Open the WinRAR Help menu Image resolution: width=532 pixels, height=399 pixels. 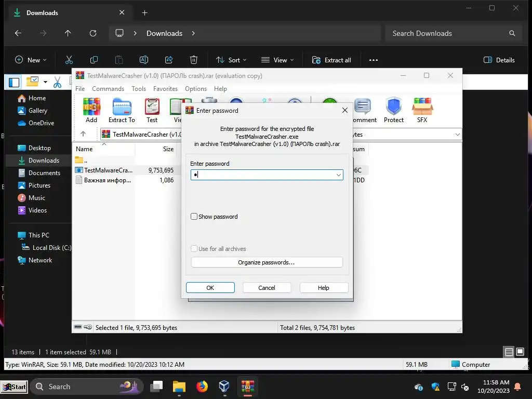(x=220, y=88)
